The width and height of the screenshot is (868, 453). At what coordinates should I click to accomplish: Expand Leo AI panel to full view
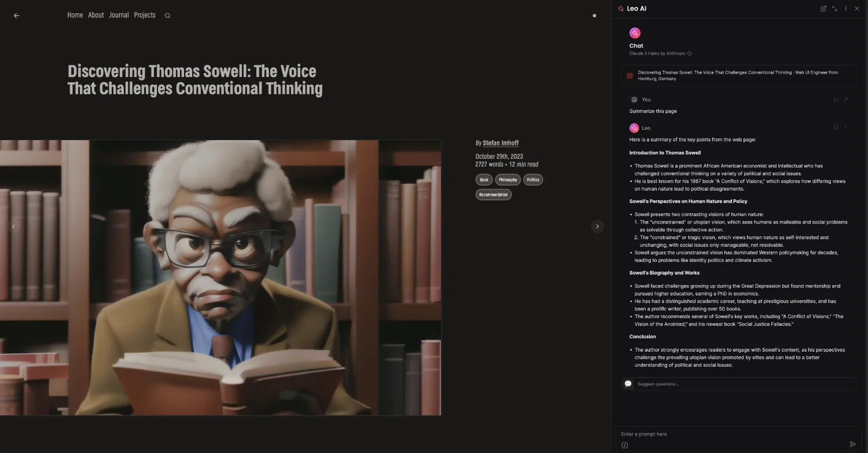pyautogui.click(x=834, y=9)
